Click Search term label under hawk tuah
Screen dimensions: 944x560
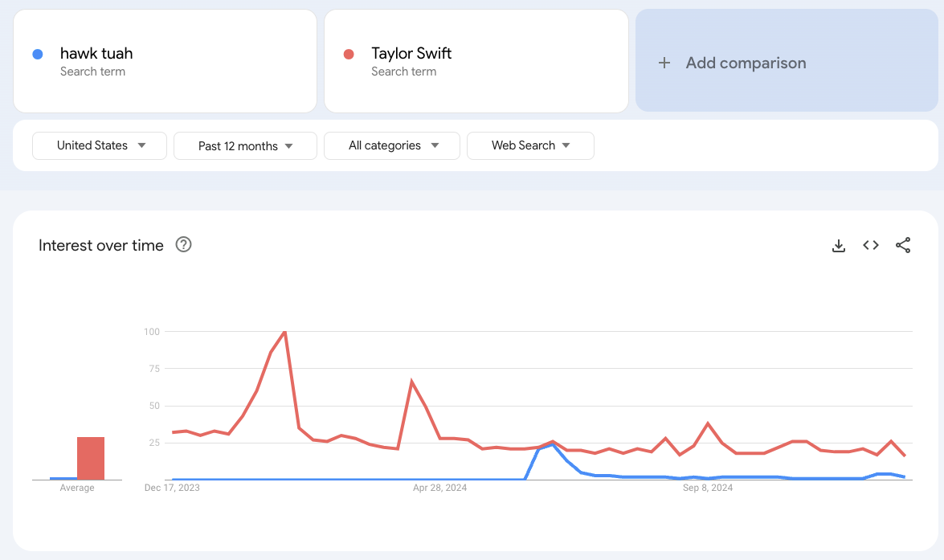pos(92,72)
